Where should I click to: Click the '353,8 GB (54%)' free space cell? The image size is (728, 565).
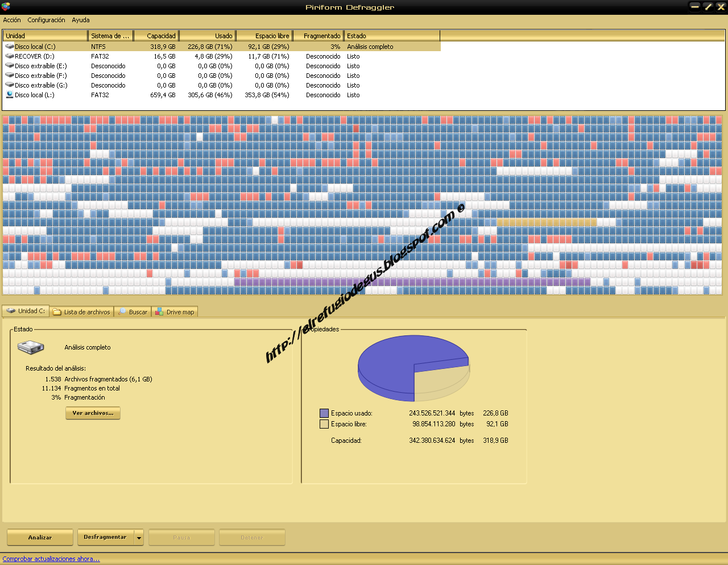tap(267, 95)
